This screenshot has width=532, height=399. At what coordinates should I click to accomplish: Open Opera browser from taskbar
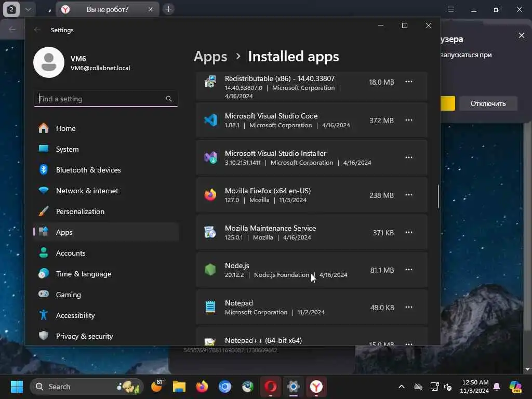pos(270,387)
